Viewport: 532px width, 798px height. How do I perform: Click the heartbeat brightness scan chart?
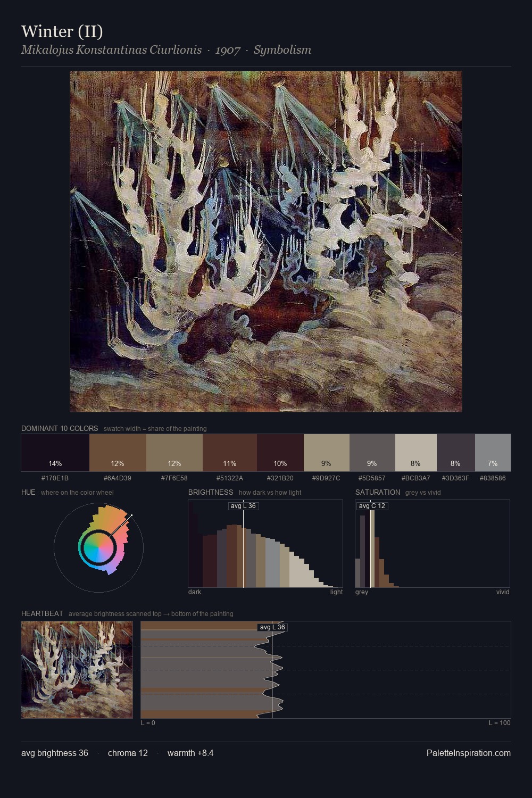[x=326, y=670]
